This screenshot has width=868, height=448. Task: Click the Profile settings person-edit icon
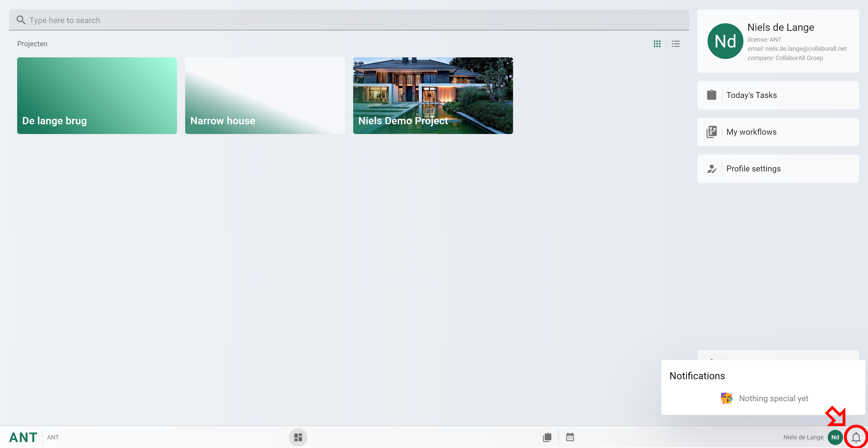(711, 168)
